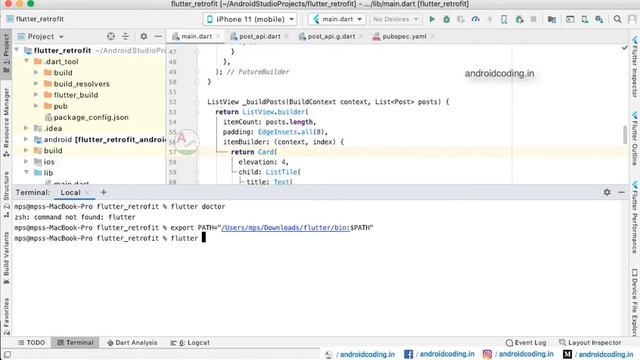Open the Profile app speedometer icon

(475, 19)
